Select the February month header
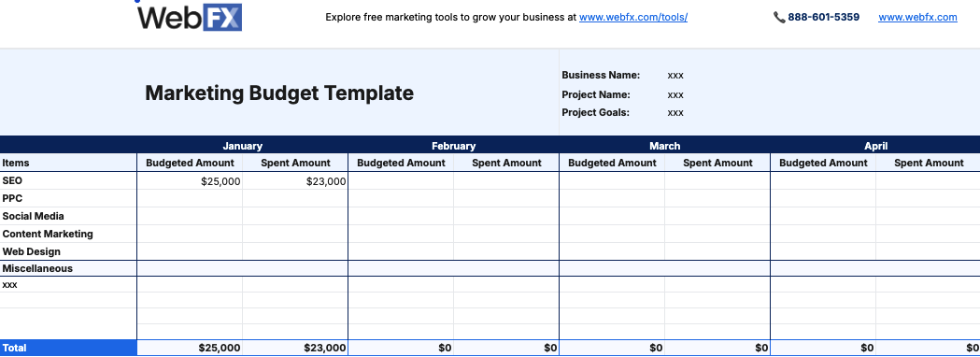Image resolution: width=980 pixels, height=357 pixels. click(x=454, y=146)
